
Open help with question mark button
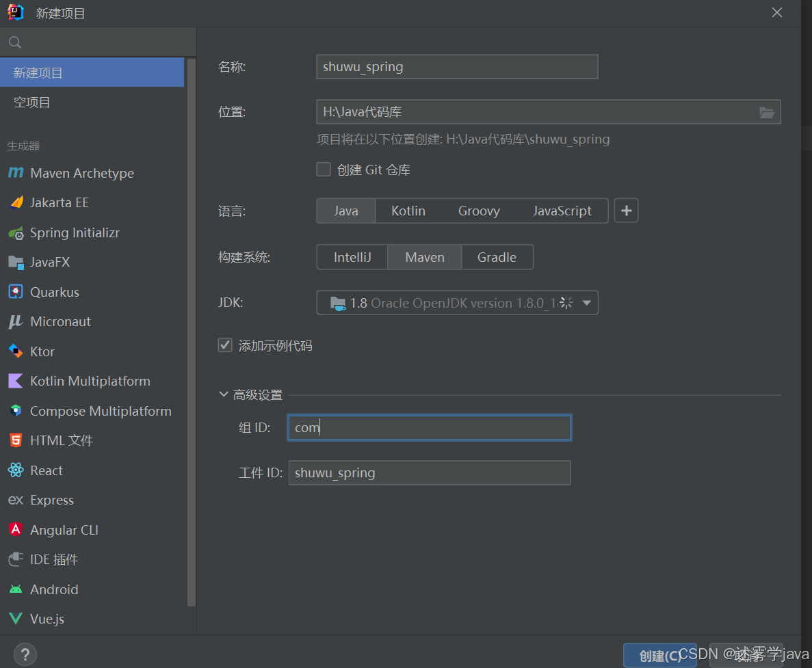pyautogui.click(x=25, y=654)
